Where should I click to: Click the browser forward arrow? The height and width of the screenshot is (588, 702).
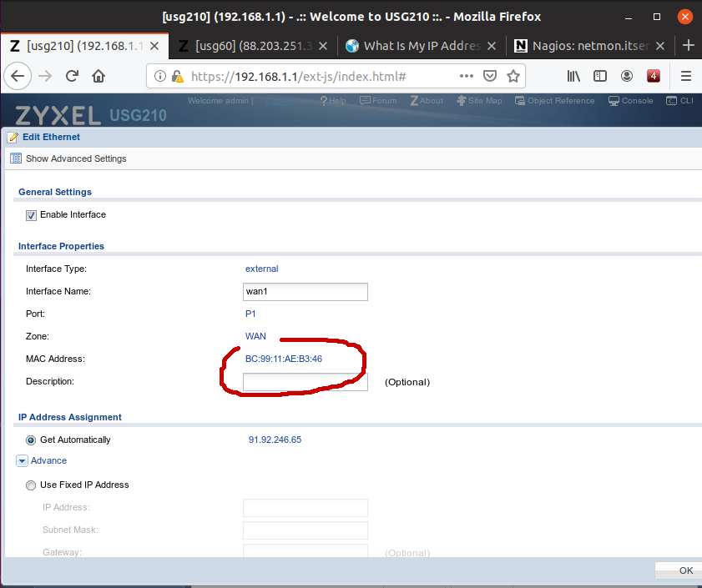45,77
